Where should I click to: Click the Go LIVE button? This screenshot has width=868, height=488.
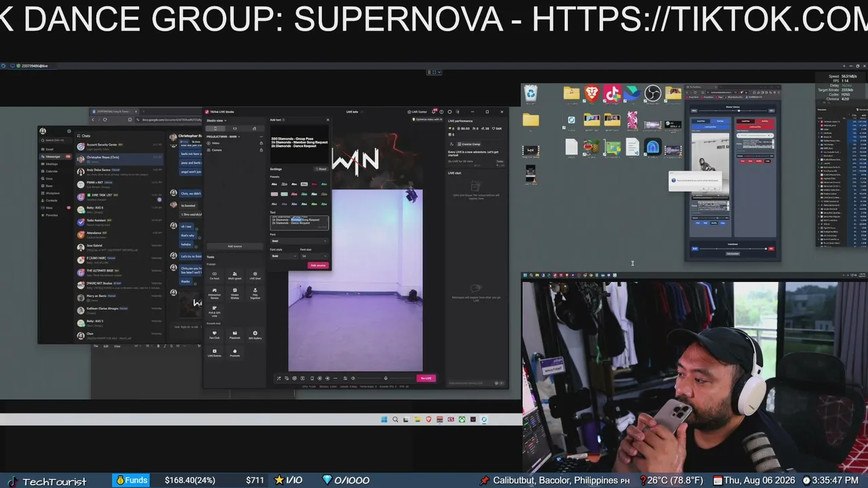coord(426,378)
